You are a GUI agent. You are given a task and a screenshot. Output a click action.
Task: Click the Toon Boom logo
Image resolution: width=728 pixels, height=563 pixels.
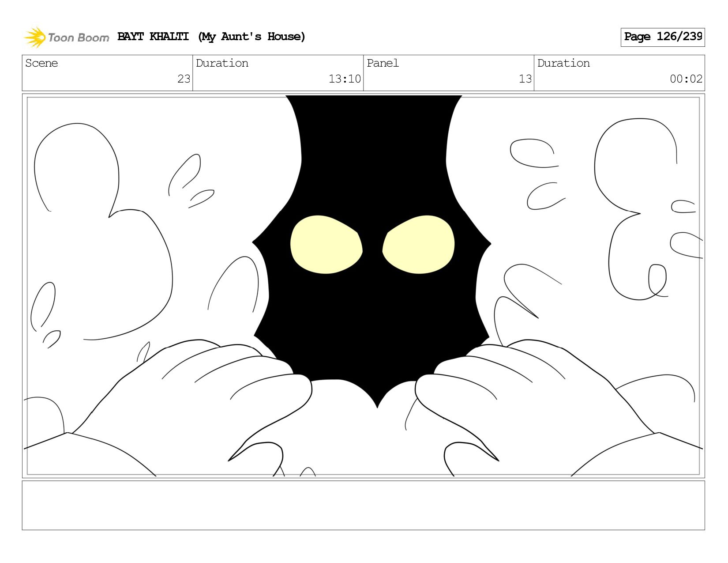pos(66,37)
